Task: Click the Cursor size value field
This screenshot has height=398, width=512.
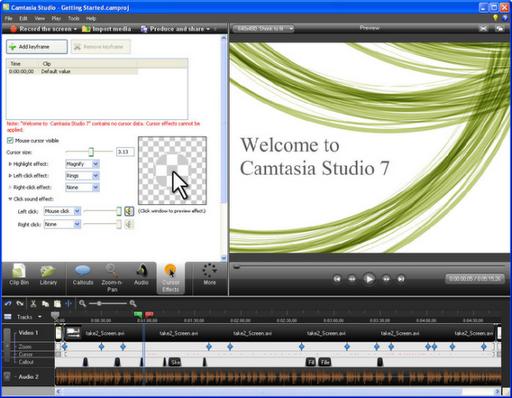Action: 125,152
